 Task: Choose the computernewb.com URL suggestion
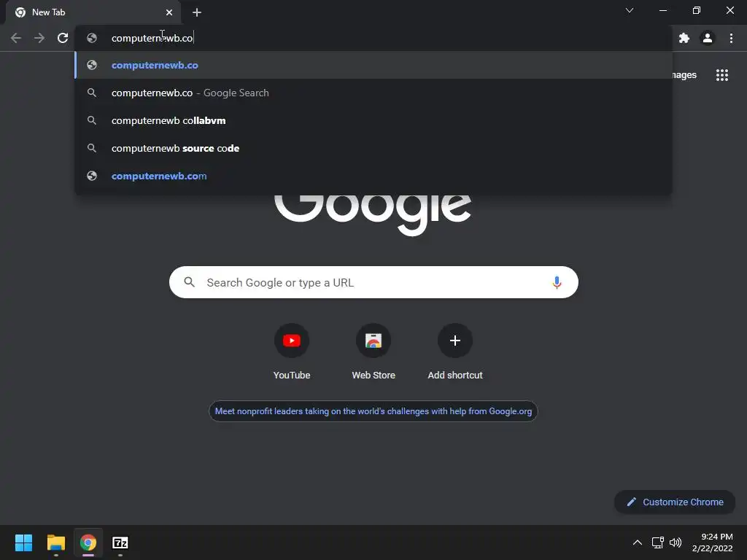[x=373, y=176]
